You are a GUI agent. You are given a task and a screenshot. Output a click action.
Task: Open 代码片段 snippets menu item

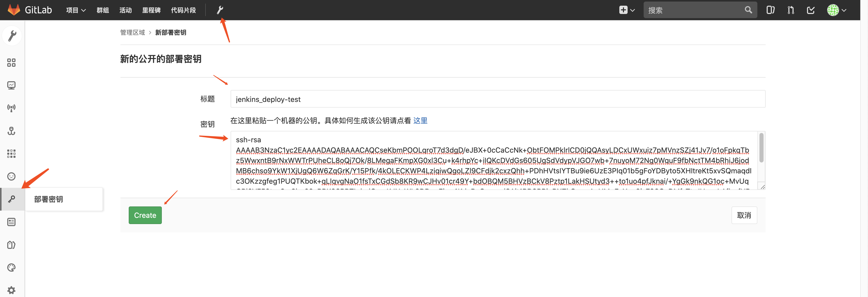(183, 10)
